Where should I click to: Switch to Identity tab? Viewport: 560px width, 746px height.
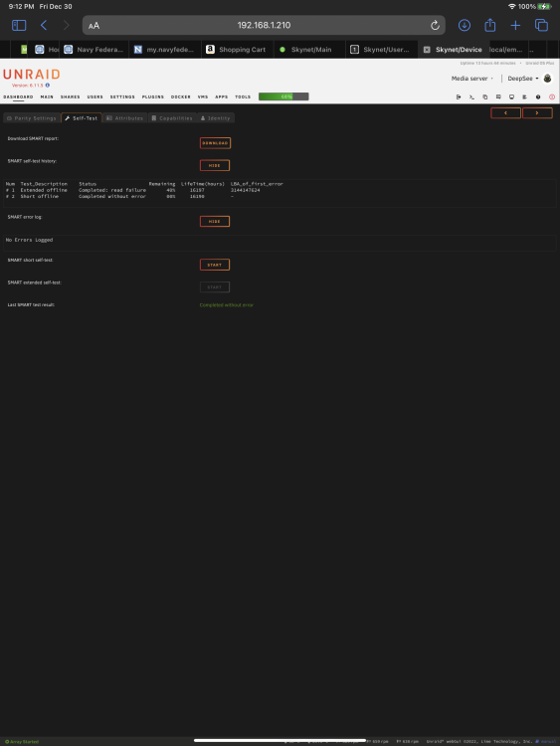pyautogui.click(x=215, y=118)
